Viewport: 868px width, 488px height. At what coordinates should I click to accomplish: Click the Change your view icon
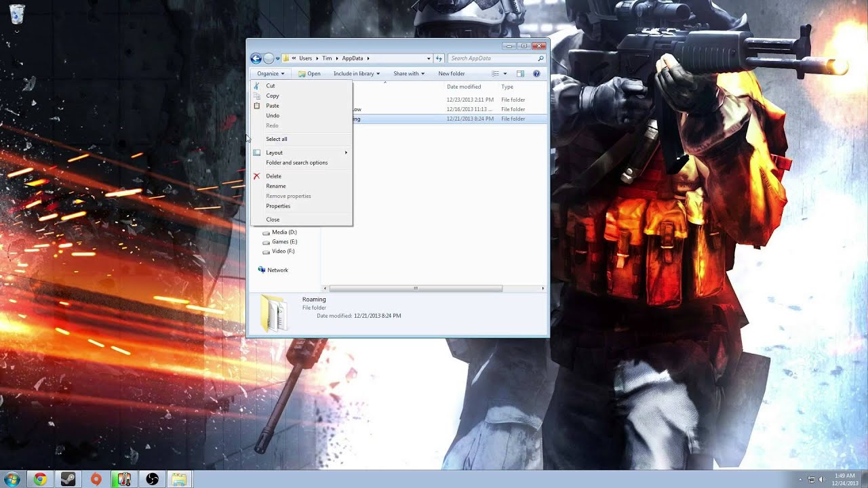click(x=495, y=73)
